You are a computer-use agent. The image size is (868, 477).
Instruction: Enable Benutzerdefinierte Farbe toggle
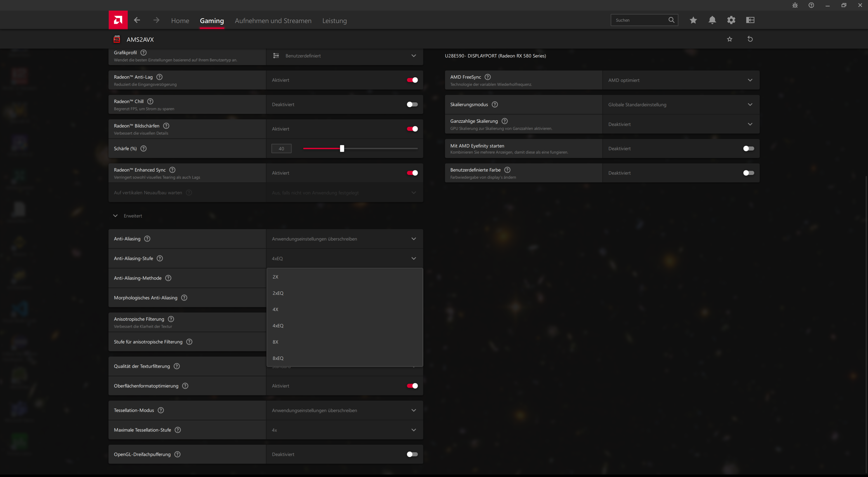(x=748, y=173)
